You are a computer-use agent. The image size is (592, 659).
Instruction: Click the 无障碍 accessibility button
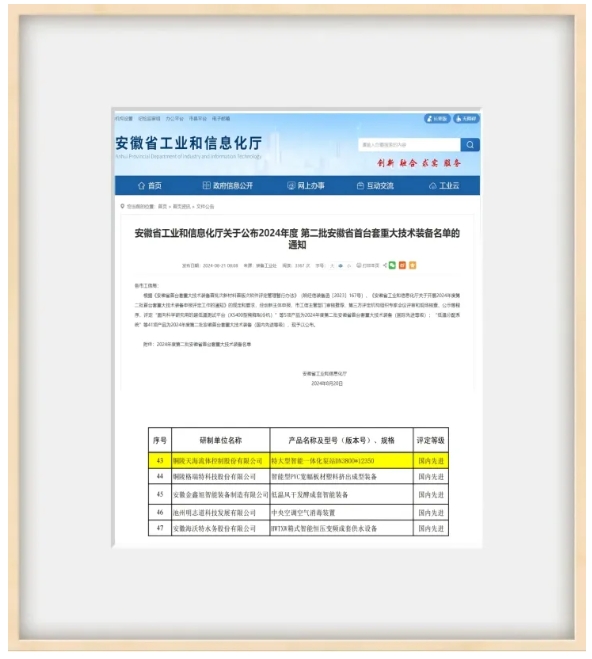pyautogui.click(x=466, y=119)
